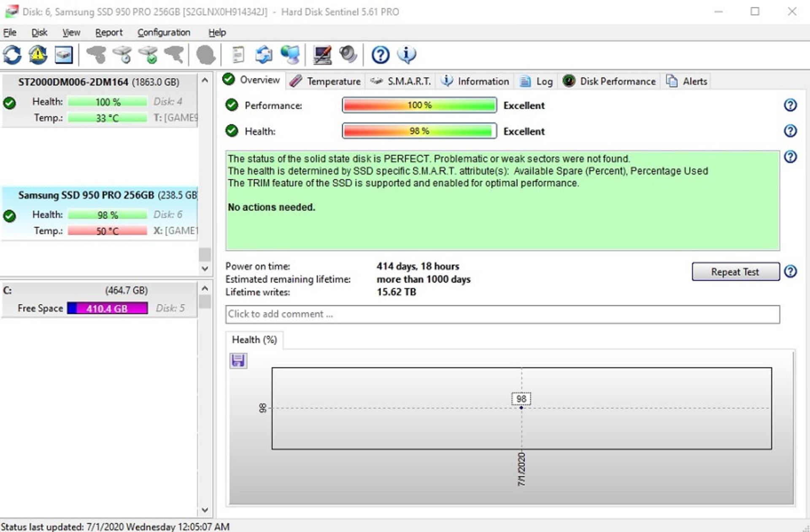Click the computer with screwdriver configuration icon
Viewport: 810px width, 532px height.
point(322,55)
